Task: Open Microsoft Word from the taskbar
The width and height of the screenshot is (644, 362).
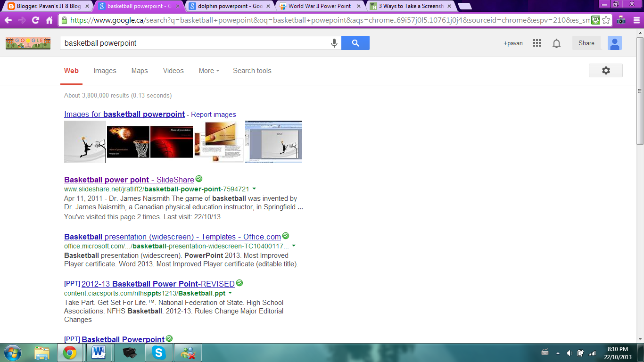Action: coord(99,353)
